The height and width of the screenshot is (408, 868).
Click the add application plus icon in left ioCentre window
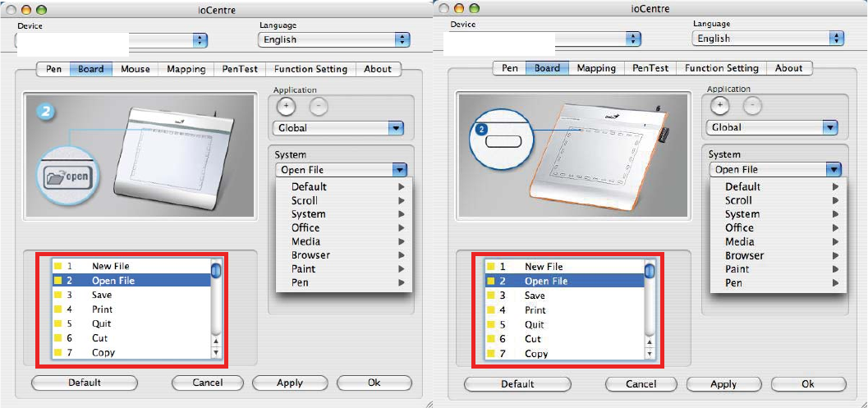(285, 106)
